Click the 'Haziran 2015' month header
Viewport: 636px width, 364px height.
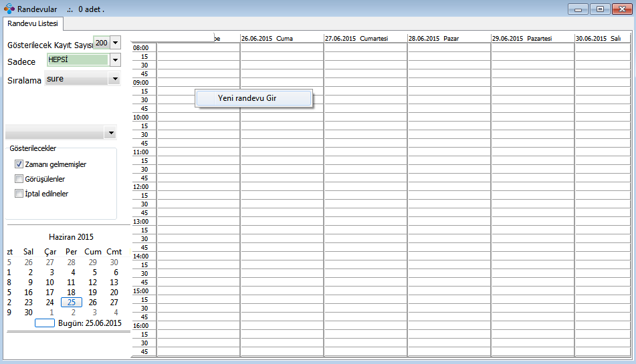(71, 237)
